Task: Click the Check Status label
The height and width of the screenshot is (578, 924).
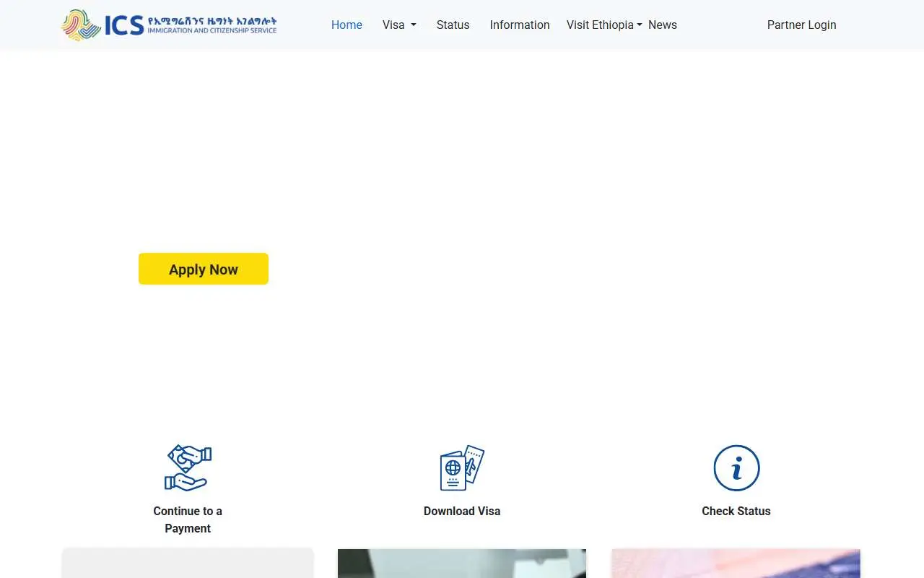Action: click(736, 511)
